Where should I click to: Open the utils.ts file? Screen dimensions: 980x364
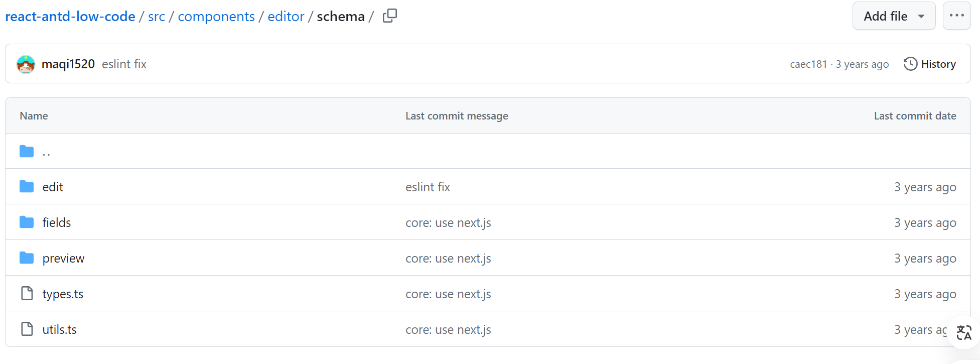click(x=60, y=330)
